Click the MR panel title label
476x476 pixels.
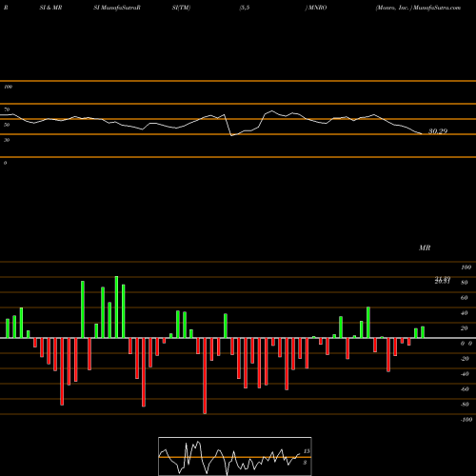(x=425, y=248)
